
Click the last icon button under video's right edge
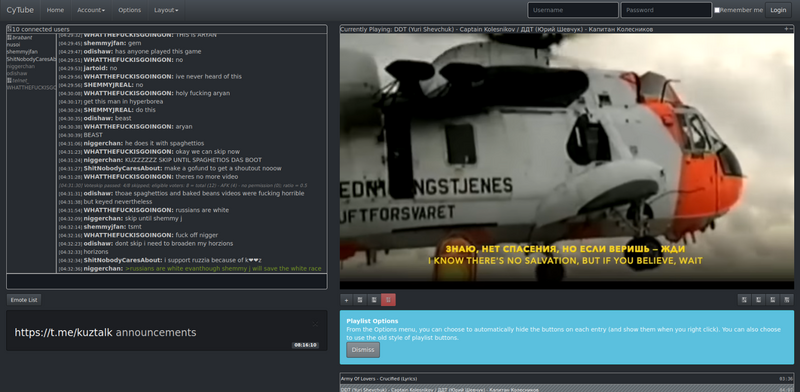click(x=787, y=300)
